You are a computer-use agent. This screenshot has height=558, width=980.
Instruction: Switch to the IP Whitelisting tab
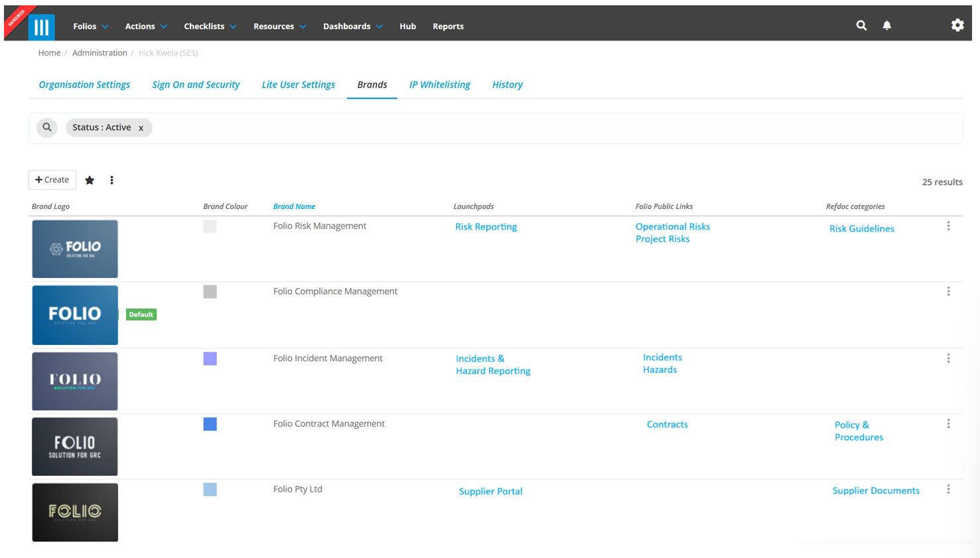[x=439, y=85]
